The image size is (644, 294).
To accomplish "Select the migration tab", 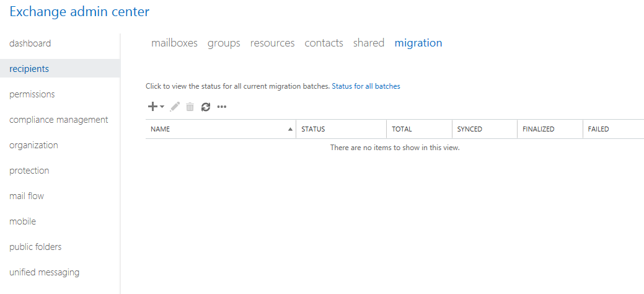I will pos(418,43).
